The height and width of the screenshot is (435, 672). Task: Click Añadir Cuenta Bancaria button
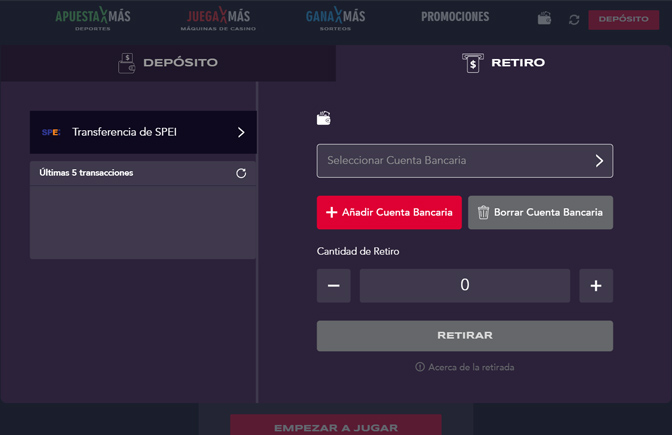pos(389,213)
